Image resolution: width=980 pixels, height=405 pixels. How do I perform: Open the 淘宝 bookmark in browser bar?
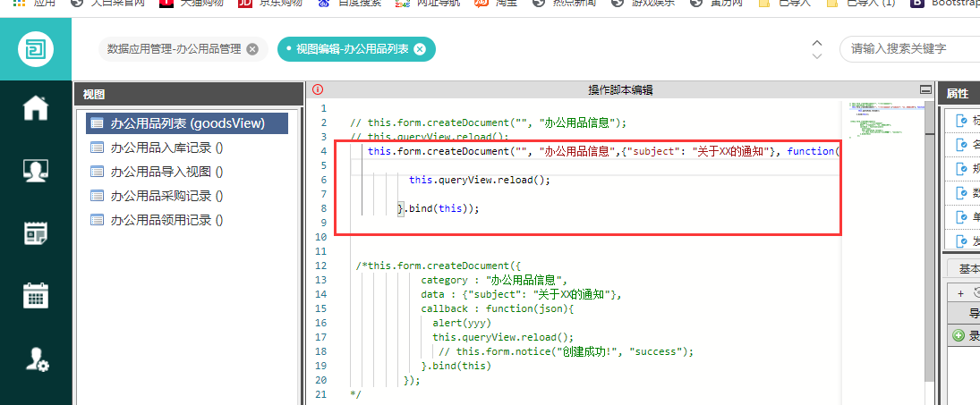(x=495, y=3)
